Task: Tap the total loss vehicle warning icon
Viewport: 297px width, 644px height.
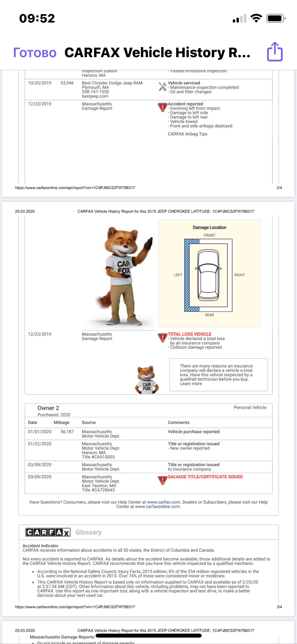Action: pyautogui.click(x=162, y=338)
